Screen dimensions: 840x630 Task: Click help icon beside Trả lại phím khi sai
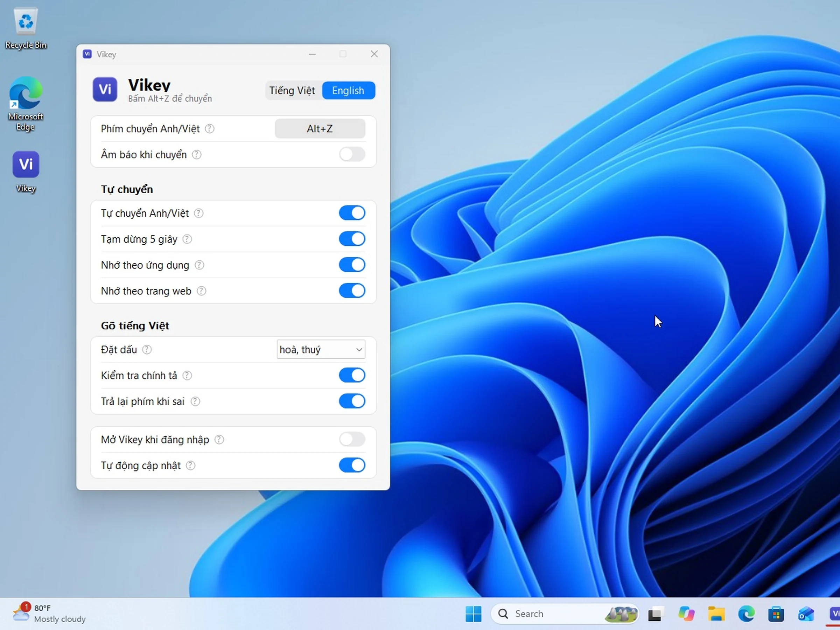pyautogui.click(x=195, y=401)
